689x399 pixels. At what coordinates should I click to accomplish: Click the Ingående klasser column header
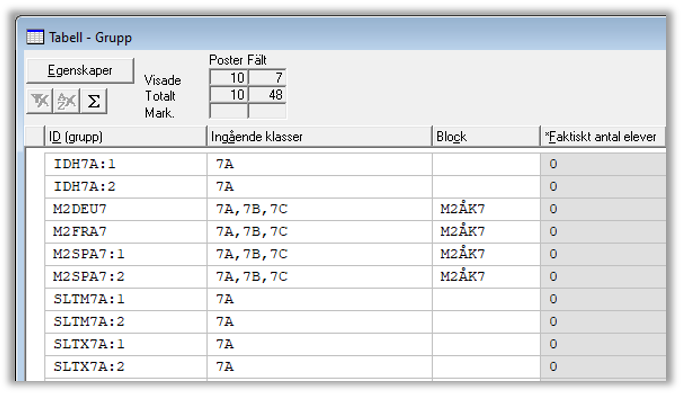(319, 137)
